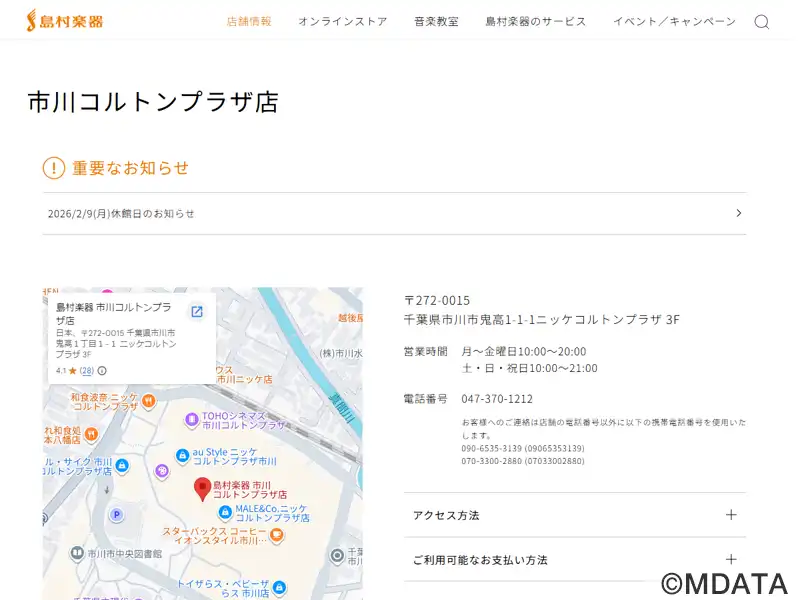Go to the オンラインストア menu item
This screenshot has width=800, height=600.
click(342, 22)
